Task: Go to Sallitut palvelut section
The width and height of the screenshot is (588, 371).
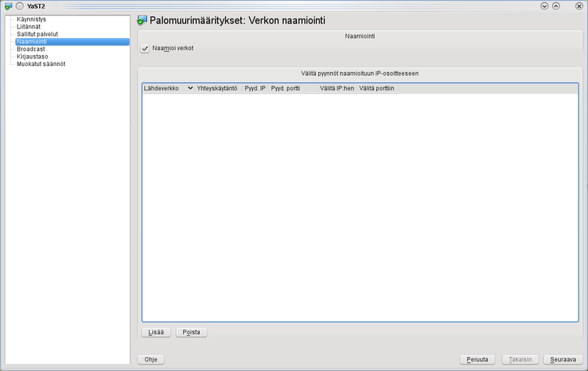Action: (x=37, y=34)
